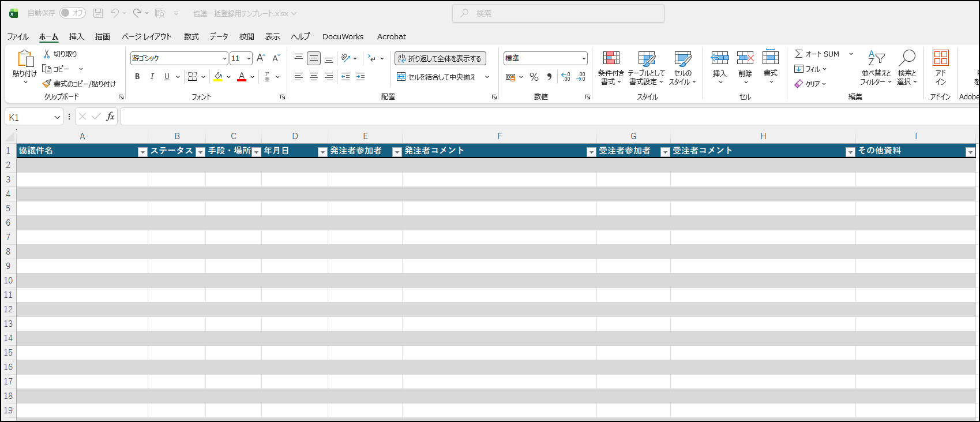The image size is (980, 422).
Task: Open the ステータス column filter dropdown
Action: click(x=200, y=151)
